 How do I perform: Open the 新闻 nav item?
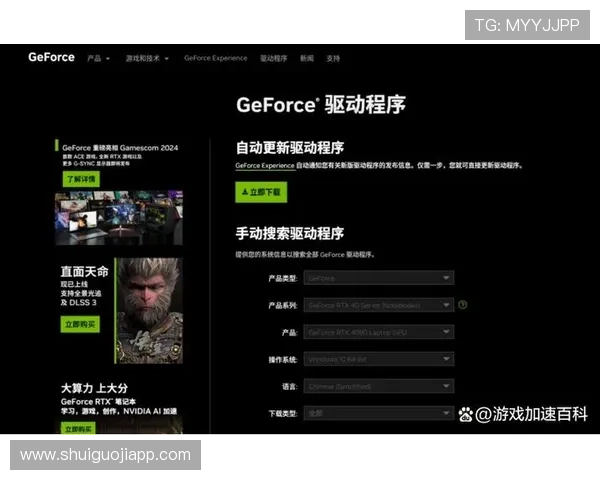307,58
